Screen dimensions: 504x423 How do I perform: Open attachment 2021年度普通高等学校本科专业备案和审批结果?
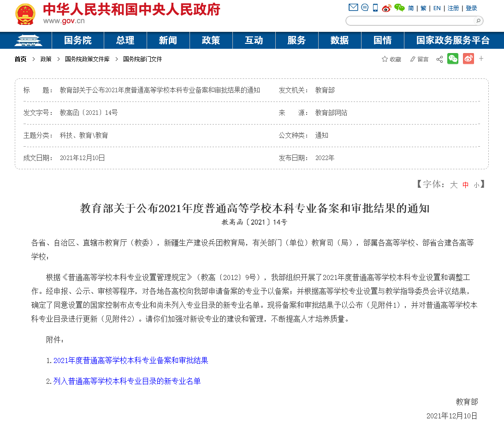pyautogui.click(x=130, y=360)
